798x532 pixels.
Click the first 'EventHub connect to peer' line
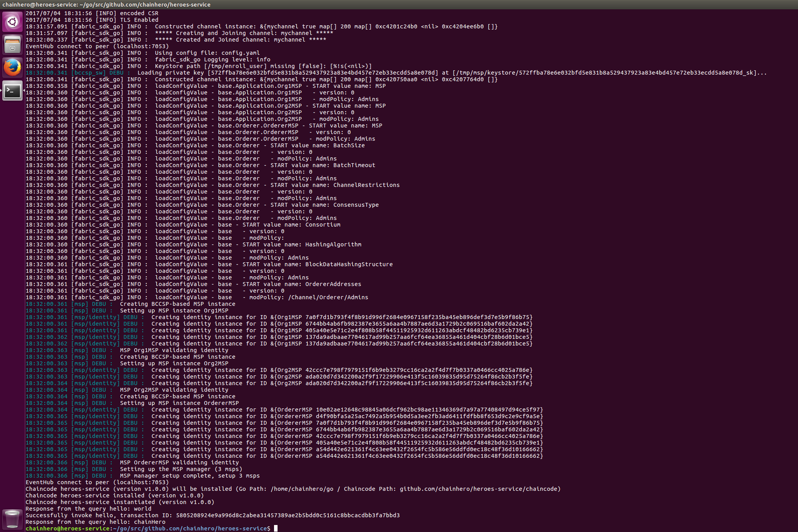tap(97, 46)
